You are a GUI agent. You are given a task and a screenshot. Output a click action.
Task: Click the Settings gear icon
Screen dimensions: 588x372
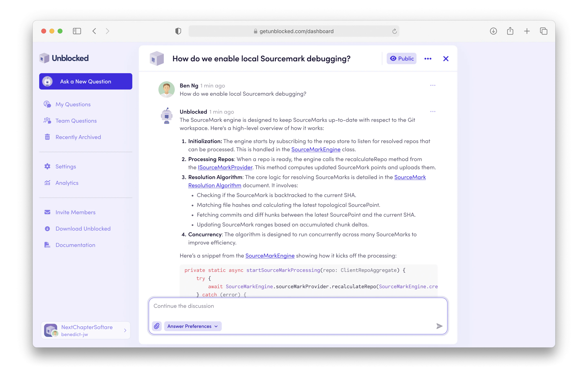pos(47,166)
